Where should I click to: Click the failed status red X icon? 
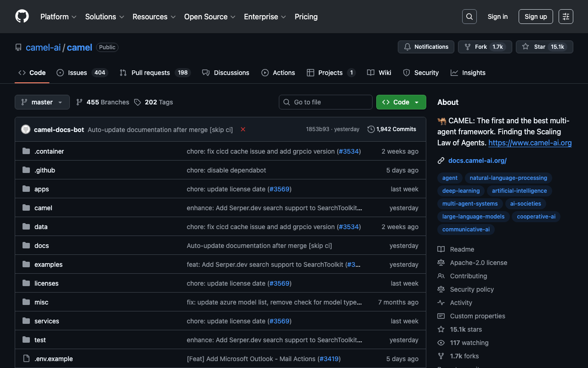pos(243,129)
